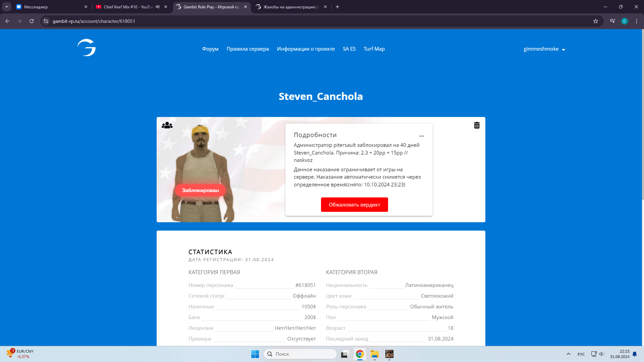Open Chrome three-dot menu
644x362 pixels.
pos(637,21)
